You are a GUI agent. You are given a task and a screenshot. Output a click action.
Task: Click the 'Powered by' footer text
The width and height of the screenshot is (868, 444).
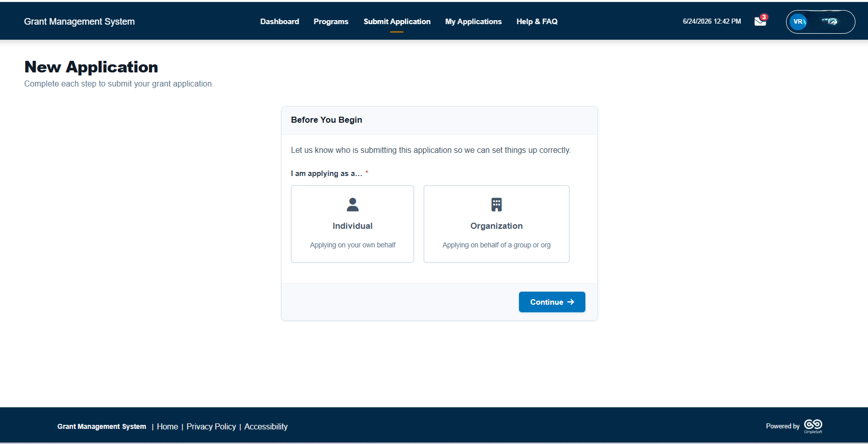pyautogui.click(x=783, y=426)
